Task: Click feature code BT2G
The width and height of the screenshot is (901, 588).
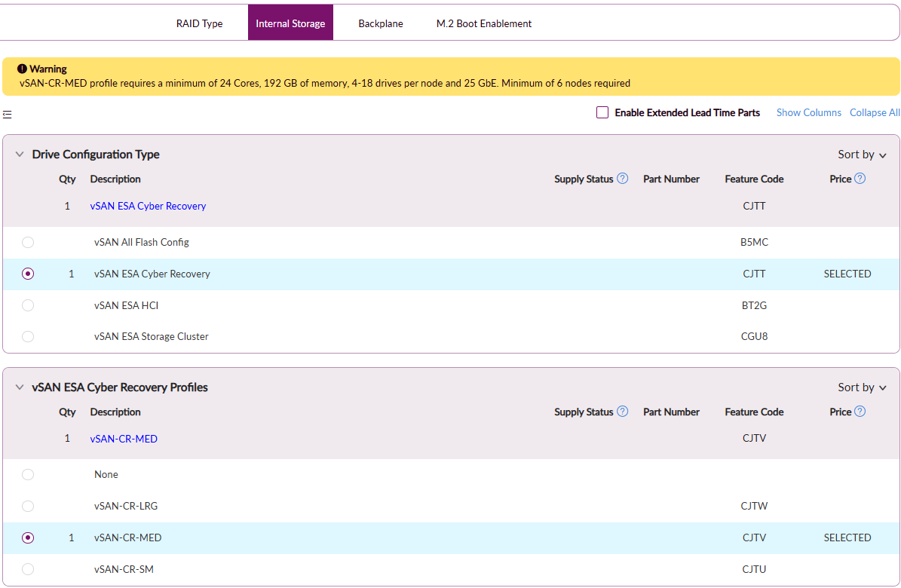Action: click(754, 305)
